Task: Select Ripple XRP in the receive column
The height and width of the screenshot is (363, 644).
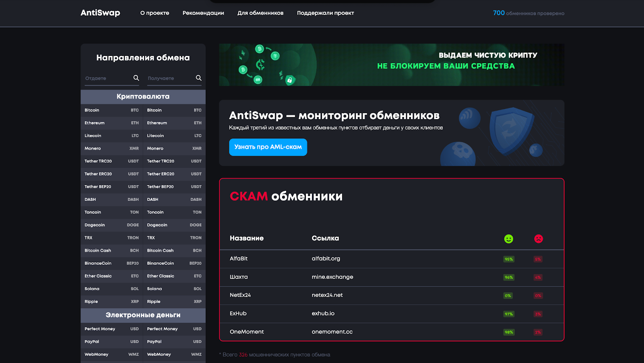Action: pyautogui.click(x=174, y=301)
